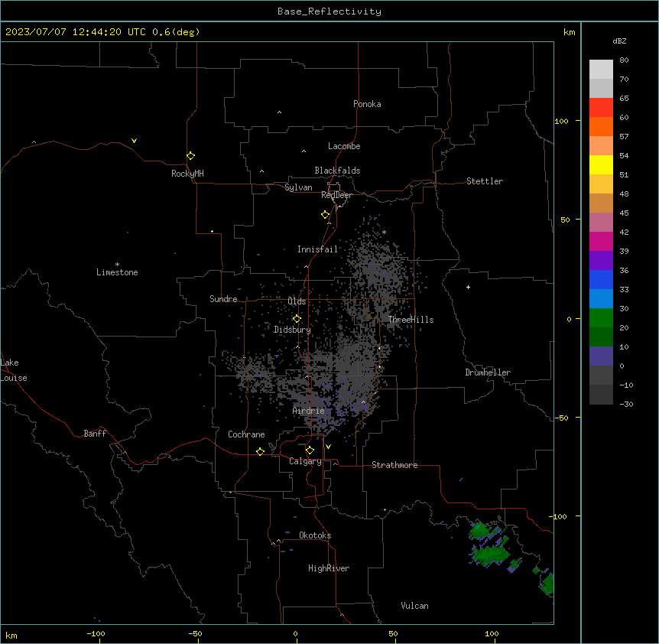The image size is (659, 644).
Task: Click the Didsbury town label
Action: tap(292, 330)
